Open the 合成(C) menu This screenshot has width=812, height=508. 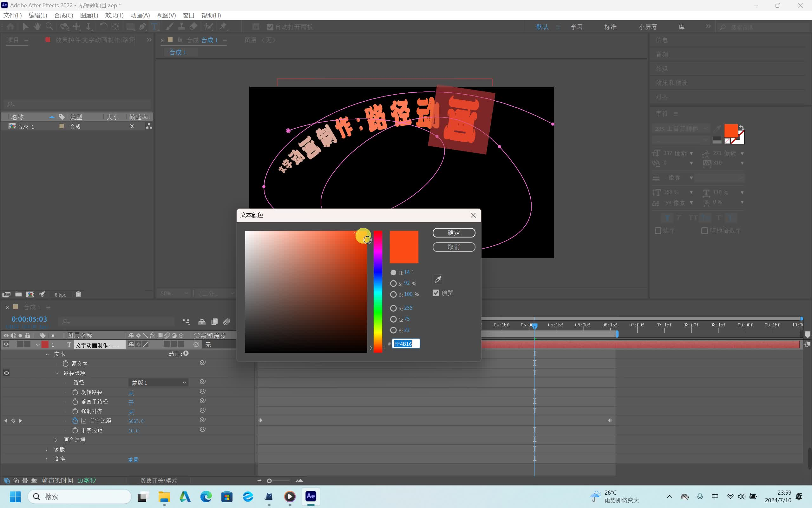point(64,16)
